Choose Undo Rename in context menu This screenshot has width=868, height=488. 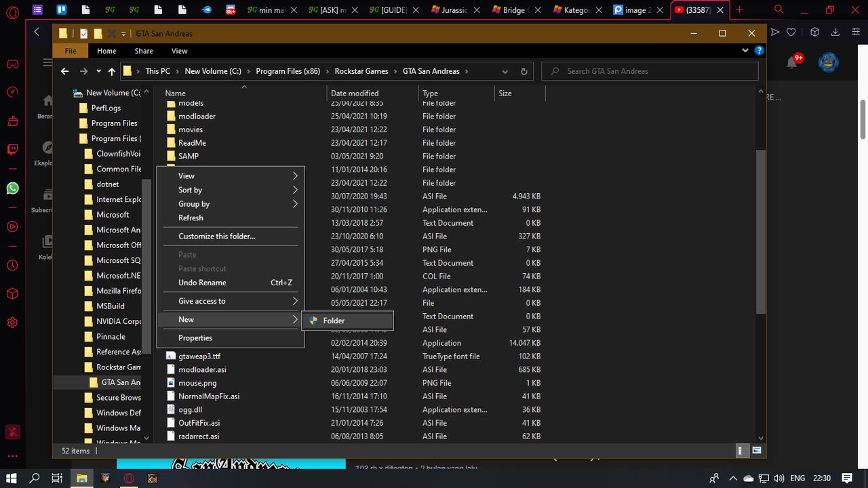231,283
